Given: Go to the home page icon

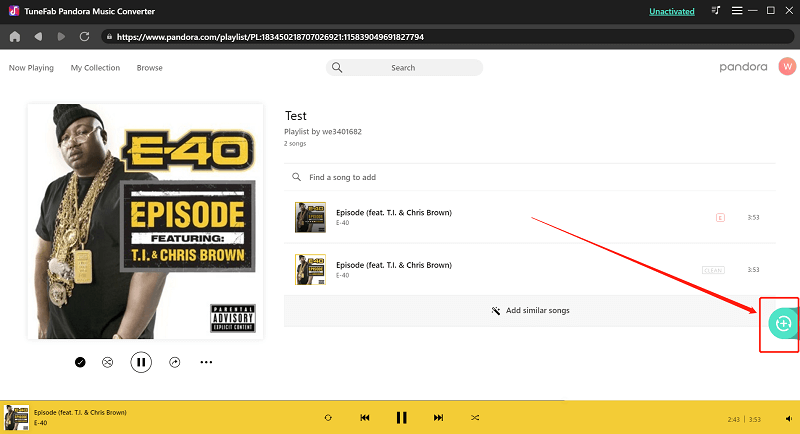Looking at the screenshot, I should coord(15,36).
